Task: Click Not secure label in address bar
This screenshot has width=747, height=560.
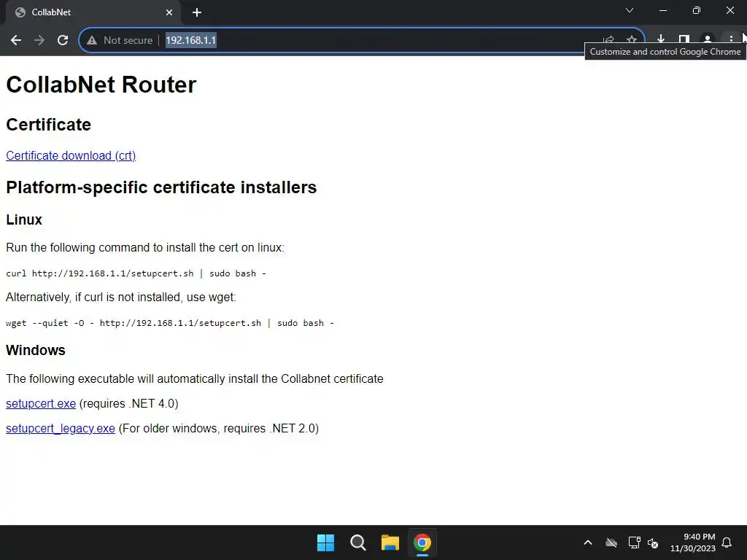Action: tap(128, 41)
